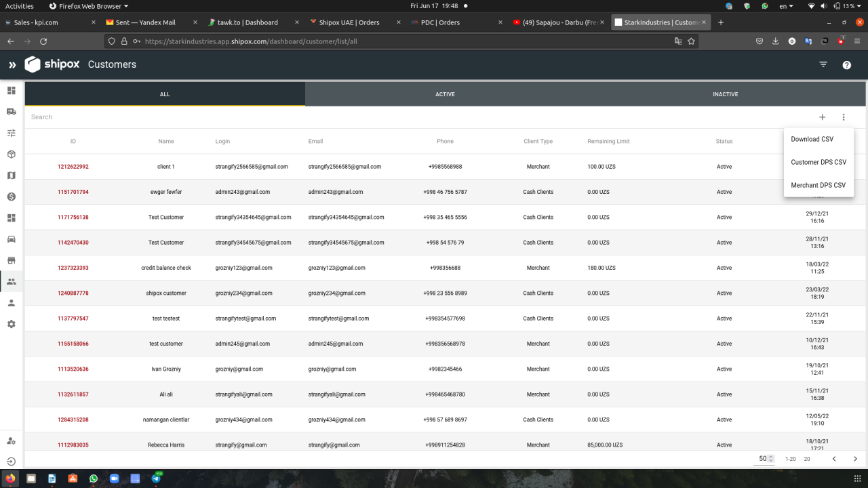Click the customer Search field
This screenshot has height=488, width=868.
coord(420,117)
